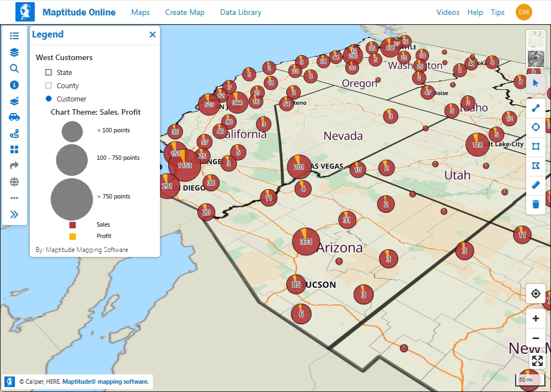Click the grid tiles icon
This screenshot has height=392, width=551.
tap(14, 149)
